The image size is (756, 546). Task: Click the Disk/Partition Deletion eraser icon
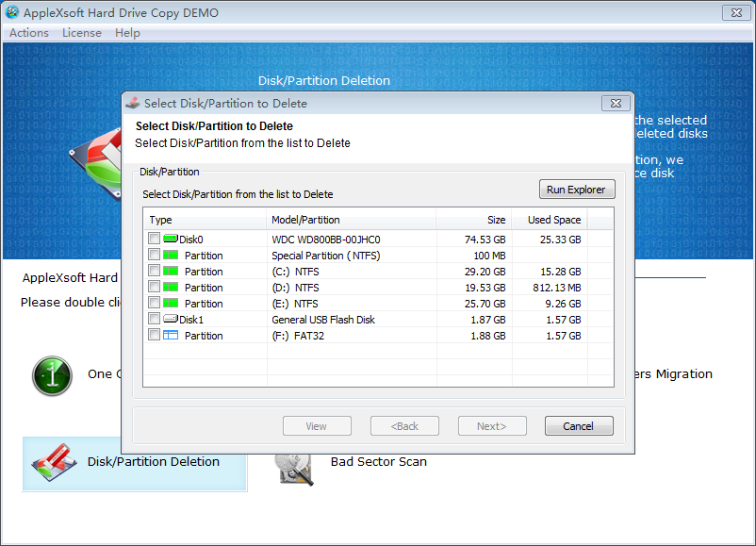54,462
